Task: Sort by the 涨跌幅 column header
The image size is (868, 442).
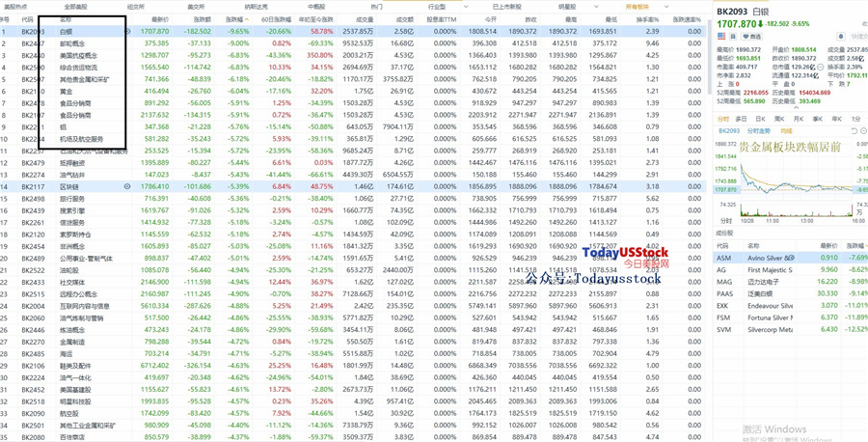Action: pyautogui.click(x=238, y=19)
